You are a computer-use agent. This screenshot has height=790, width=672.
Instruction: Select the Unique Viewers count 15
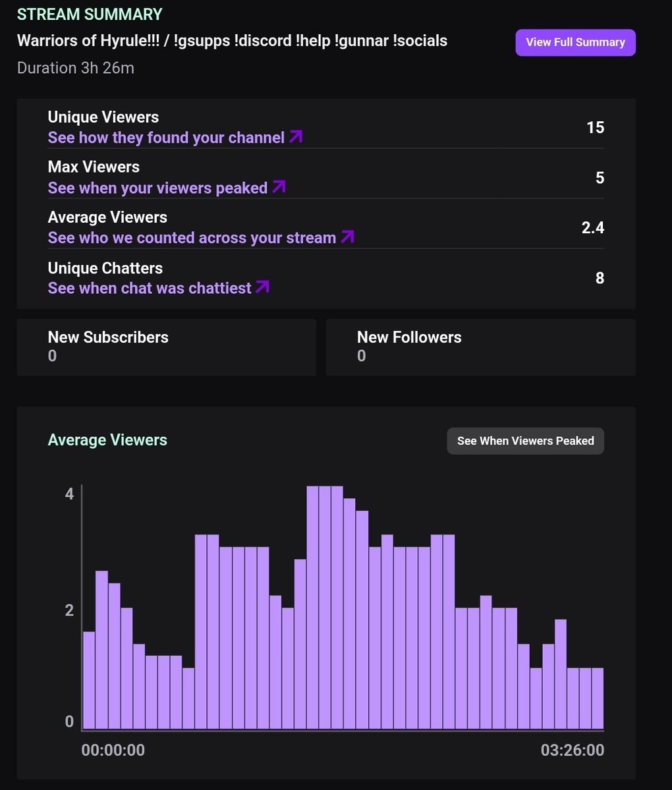pyautogui.click(x=594, y=127)
